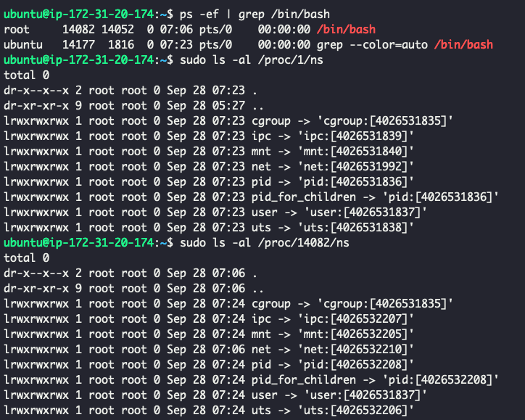Click the red /bin/bash in root process line
Screen dimensions: 525x420
(x=346, y=30)
